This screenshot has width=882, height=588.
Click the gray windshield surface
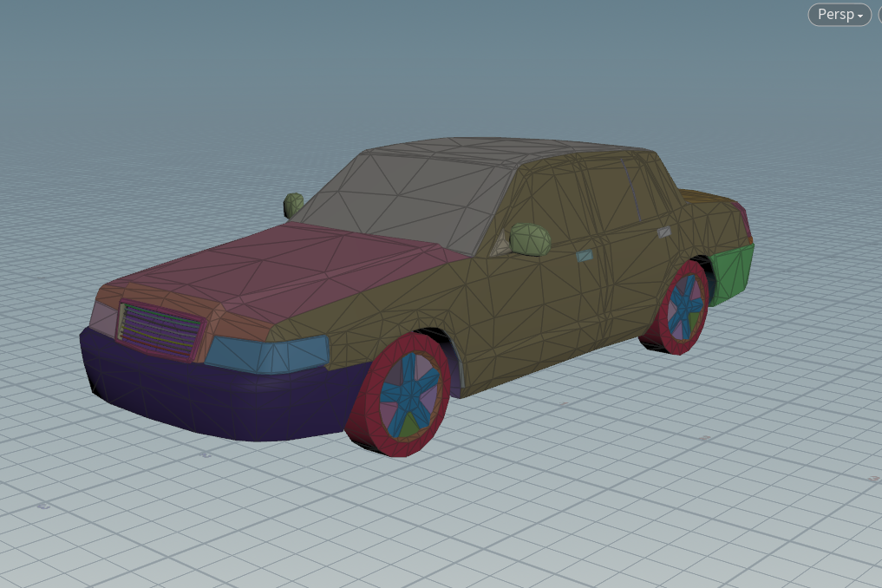click(408, 198)
